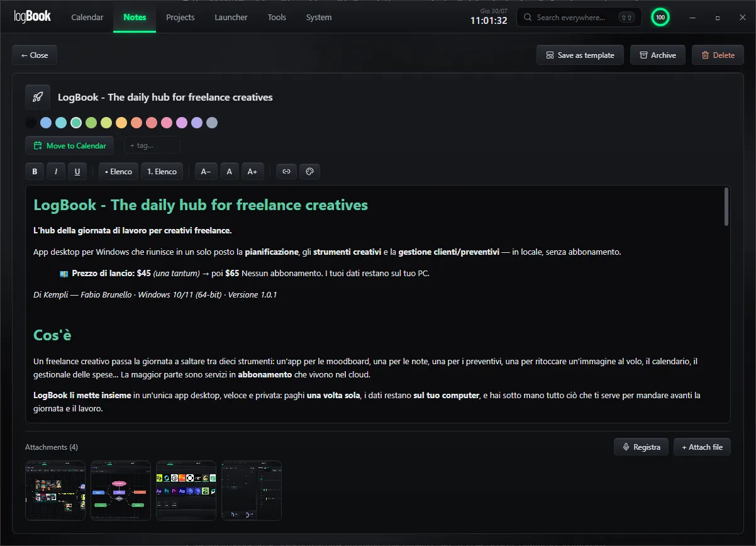This screenshot has width=756, height=546.
Task: Open the Projects tab
Action: (x=181, y=17)
